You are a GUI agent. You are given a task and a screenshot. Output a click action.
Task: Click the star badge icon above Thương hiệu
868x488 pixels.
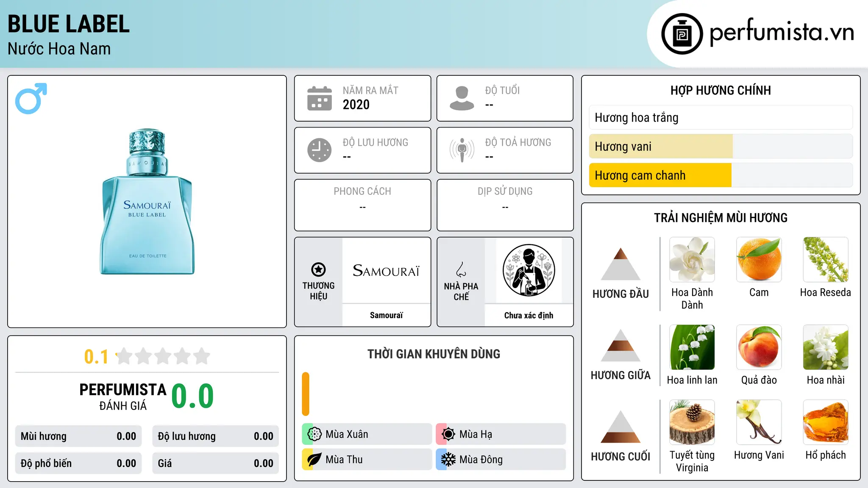click(318, 269)
